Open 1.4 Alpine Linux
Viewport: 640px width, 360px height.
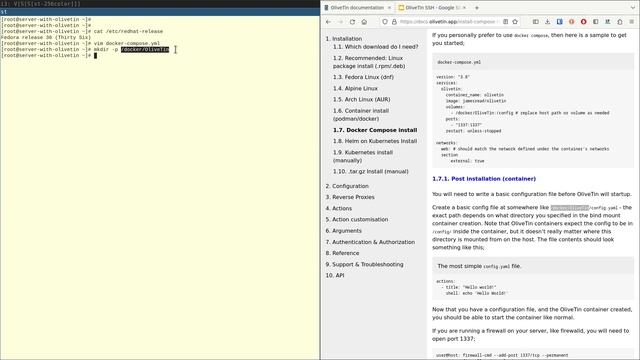click(x=355, y=89)
